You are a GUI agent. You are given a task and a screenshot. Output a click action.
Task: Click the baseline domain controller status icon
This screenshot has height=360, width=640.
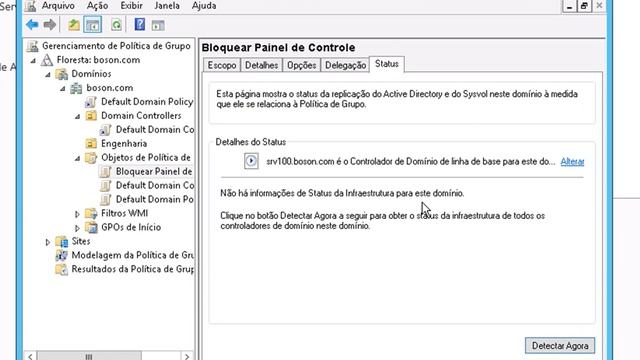tap(251, 161)
